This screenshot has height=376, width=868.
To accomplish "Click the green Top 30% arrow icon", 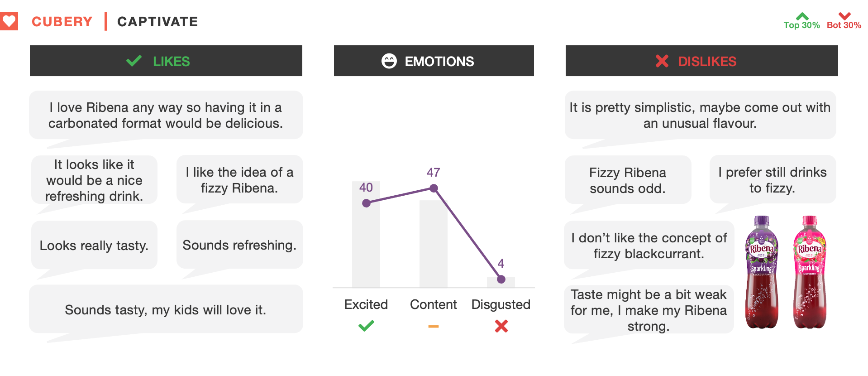I will click(802, 16).
